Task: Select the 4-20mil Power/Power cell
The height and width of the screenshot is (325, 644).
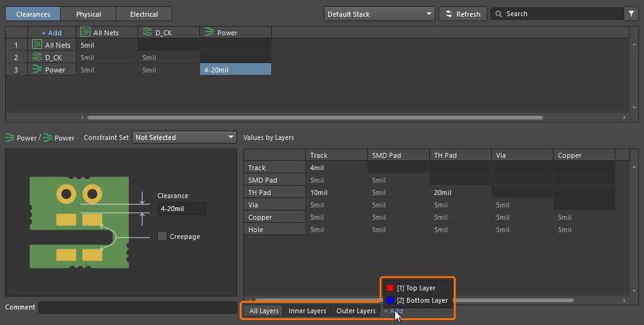Action: [x=235, y=69]
